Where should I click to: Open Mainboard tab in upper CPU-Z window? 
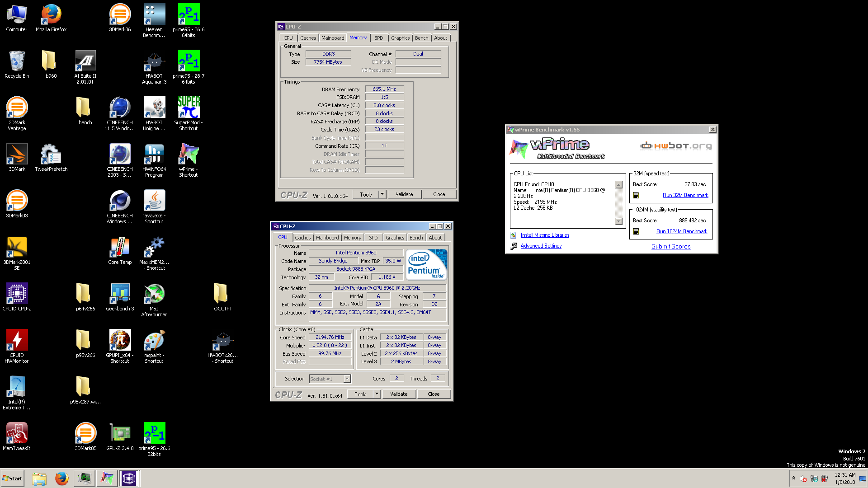(333, 38)
